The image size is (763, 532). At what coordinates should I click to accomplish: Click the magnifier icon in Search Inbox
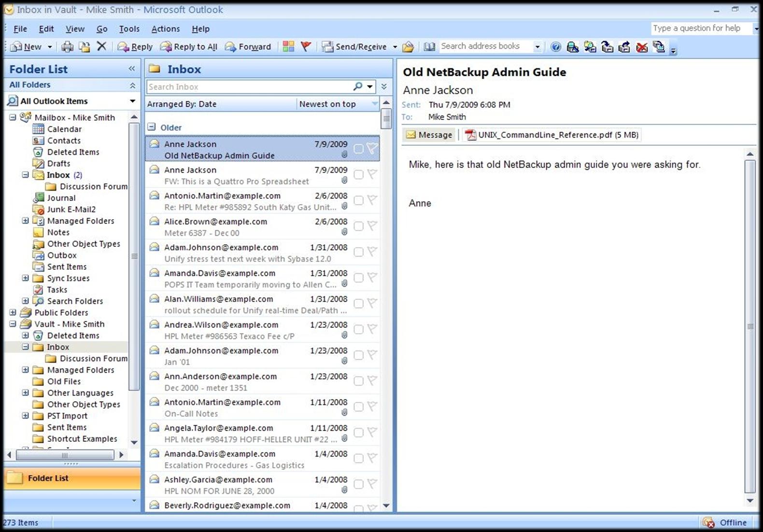(x=358, y=86)
